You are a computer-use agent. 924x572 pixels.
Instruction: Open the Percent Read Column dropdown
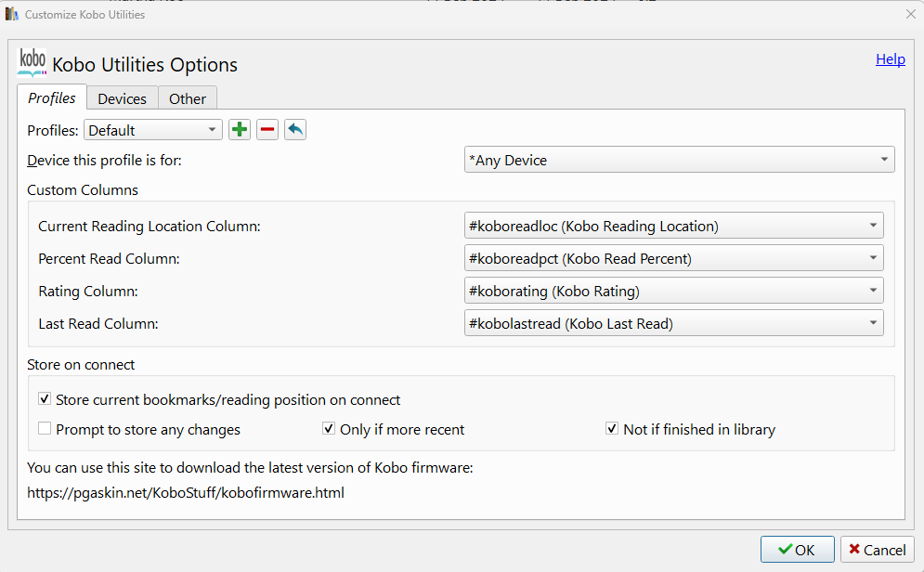[x=673, y=258]
